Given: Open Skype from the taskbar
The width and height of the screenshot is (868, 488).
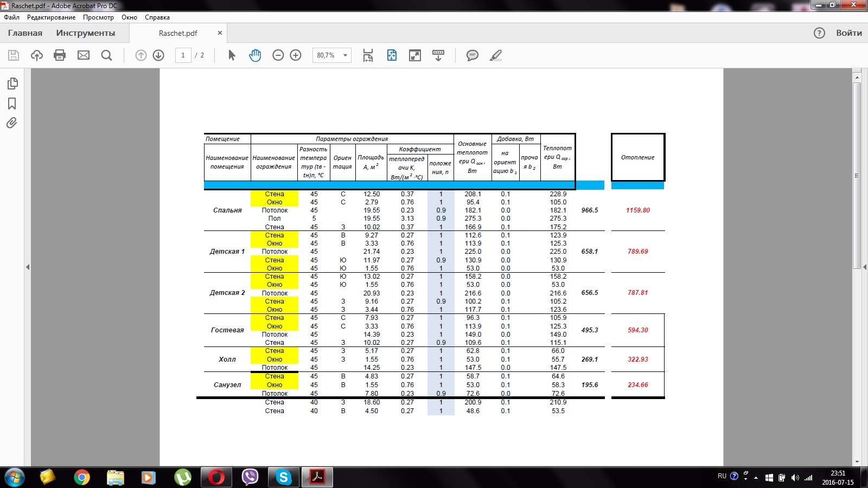Looking at the screenshot, I should click(x=284, y=478).
